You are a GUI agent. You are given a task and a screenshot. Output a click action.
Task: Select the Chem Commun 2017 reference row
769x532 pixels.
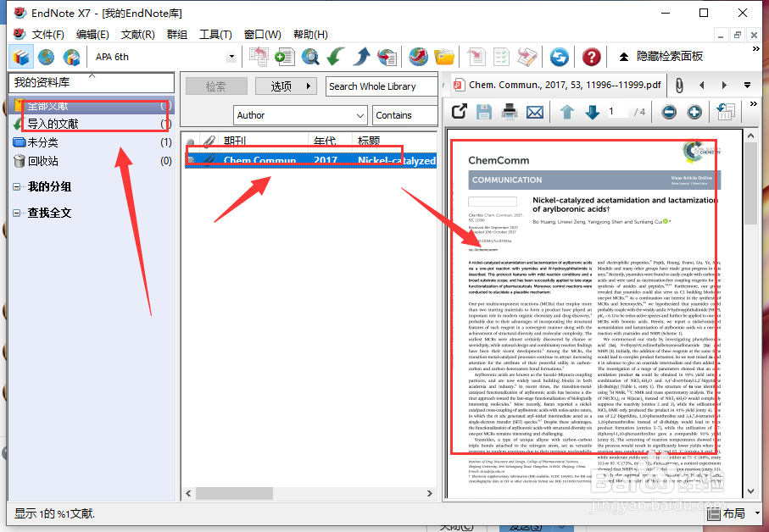(310, 160)
